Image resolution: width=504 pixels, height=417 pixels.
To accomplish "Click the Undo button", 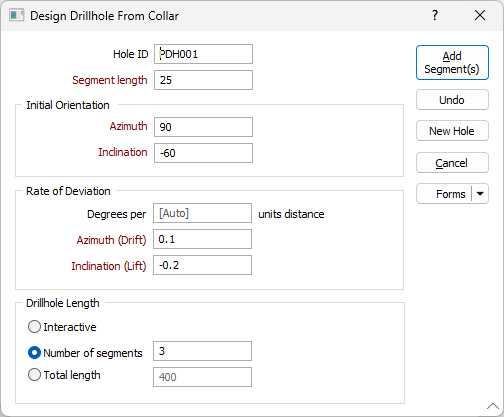I will tap(452, 100).
